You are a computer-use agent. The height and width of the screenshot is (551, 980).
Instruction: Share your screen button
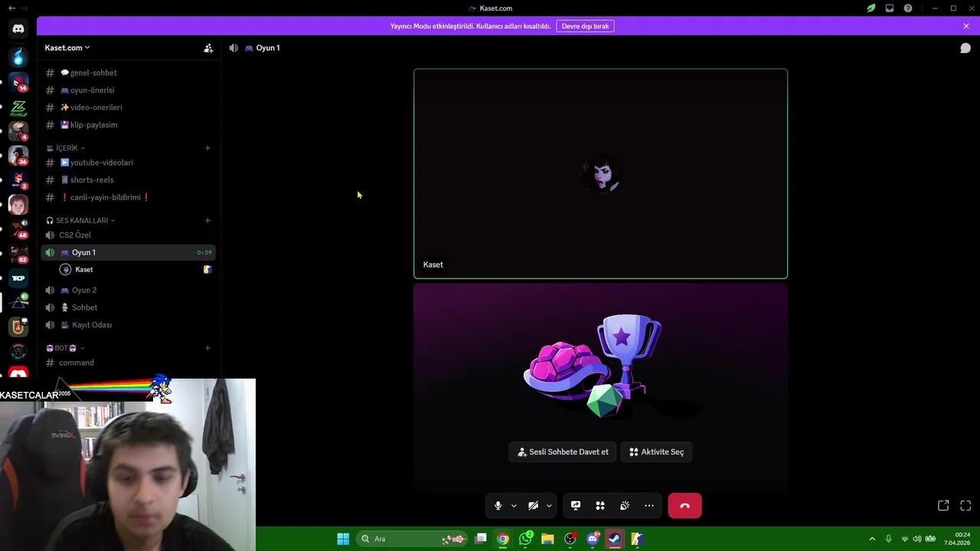pyautogui.click(x=576, y=506)
